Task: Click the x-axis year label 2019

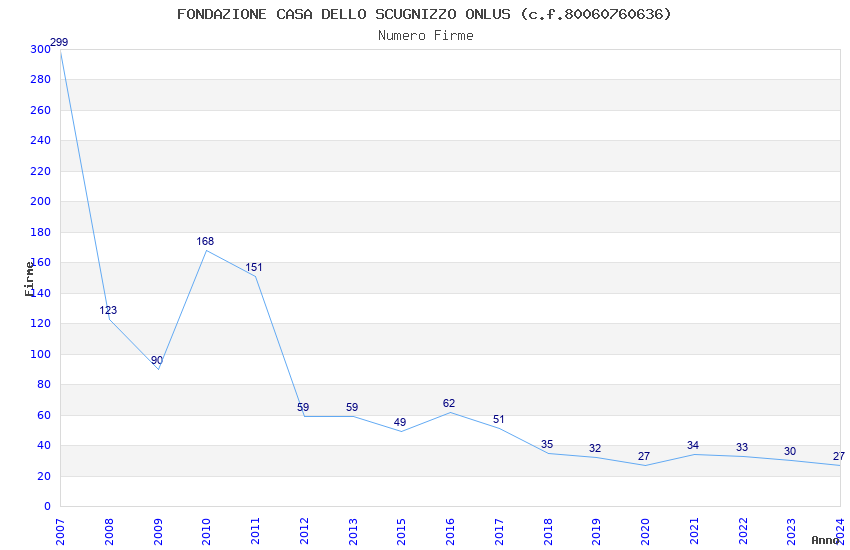Action: tap(597, 532)
